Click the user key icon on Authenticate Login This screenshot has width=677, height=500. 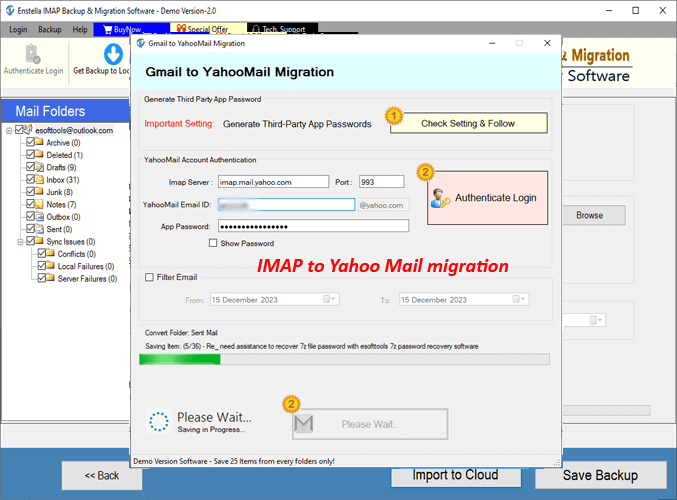pos(440,198)
